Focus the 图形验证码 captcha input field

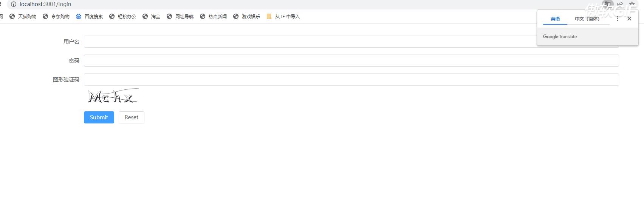(351, 80)
